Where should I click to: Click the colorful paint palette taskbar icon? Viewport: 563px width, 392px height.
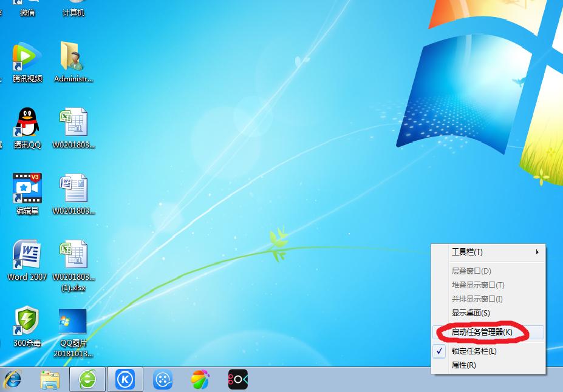pos(200,380)
